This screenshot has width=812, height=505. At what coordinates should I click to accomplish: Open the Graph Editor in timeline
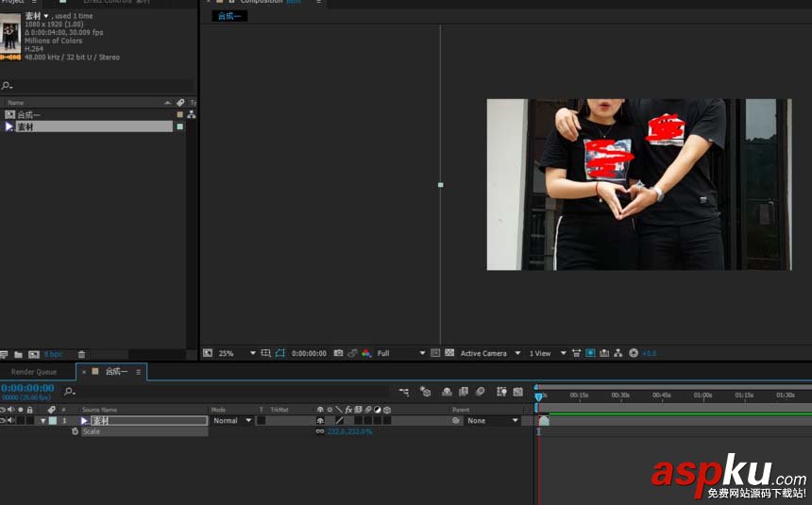click(x=517, y=392)
